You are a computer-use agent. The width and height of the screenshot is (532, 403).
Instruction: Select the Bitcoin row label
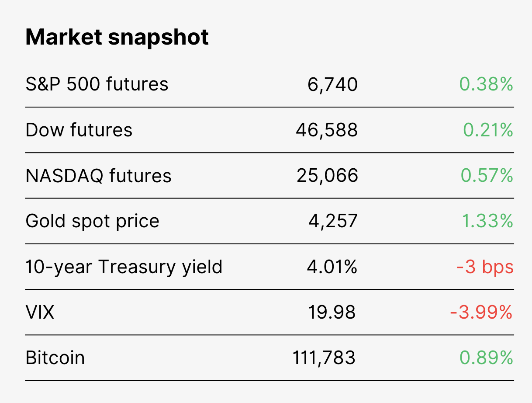tap(55, 358)
